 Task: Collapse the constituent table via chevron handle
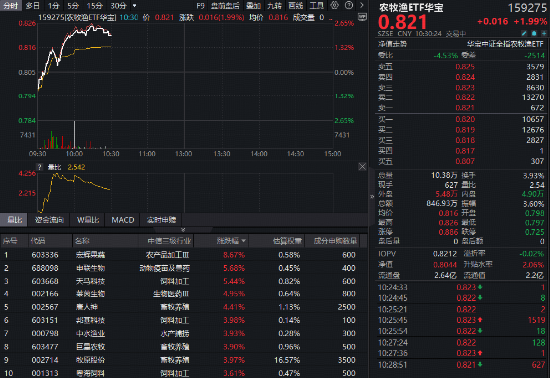click(183, 230)
